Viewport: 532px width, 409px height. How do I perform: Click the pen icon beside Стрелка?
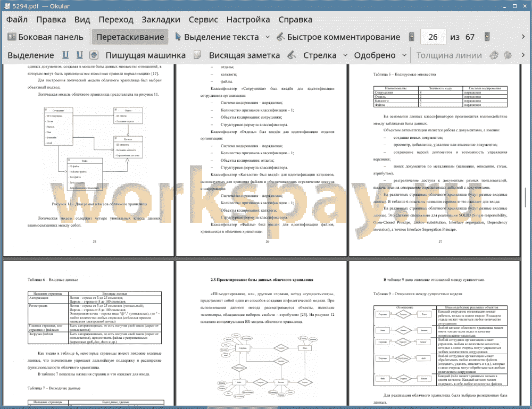292,55
